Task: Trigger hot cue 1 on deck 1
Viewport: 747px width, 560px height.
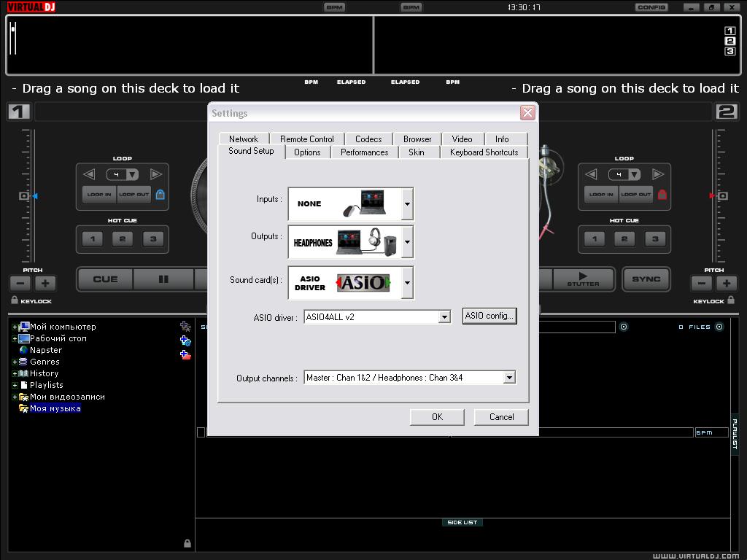Action: click(93, 238)
